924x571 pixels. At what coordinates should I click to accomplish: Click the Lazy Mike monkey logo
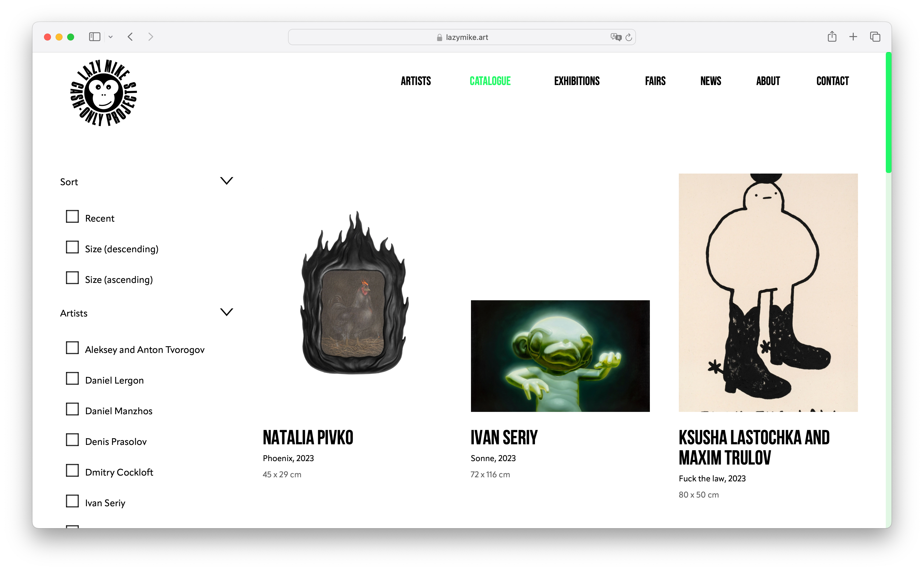(x=103, y=93)
